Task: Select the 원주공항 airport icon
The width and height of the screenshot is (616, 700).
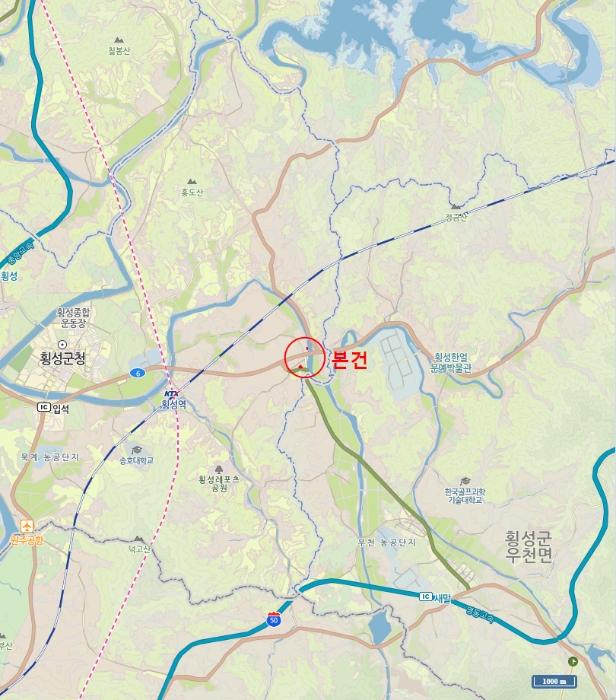Action: [27, 526]
